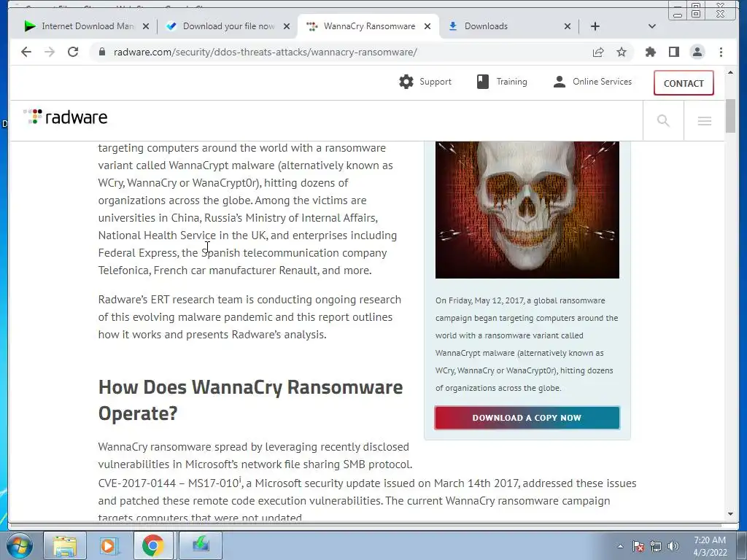Open Windows Explorer from the taskbar
The height and width of the screenshot is (560, 747).
pyautogui.click(x=65, y=545)
